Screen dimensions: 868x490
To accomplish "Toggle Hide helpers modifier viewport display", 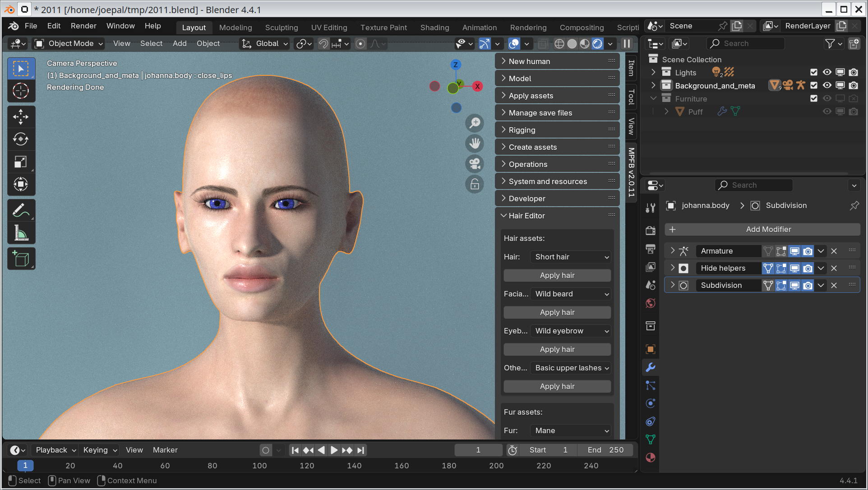I will coord(794,268).
